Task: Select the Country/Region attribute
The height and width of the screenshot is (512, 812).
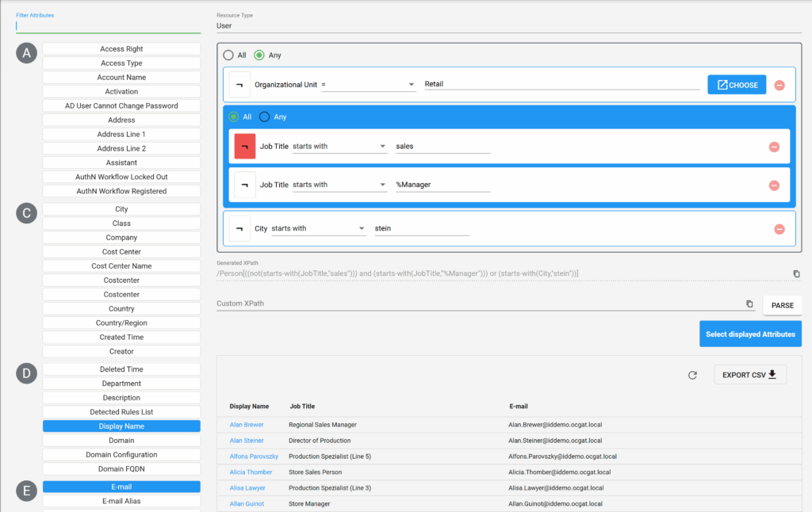Action: [121, 323]
